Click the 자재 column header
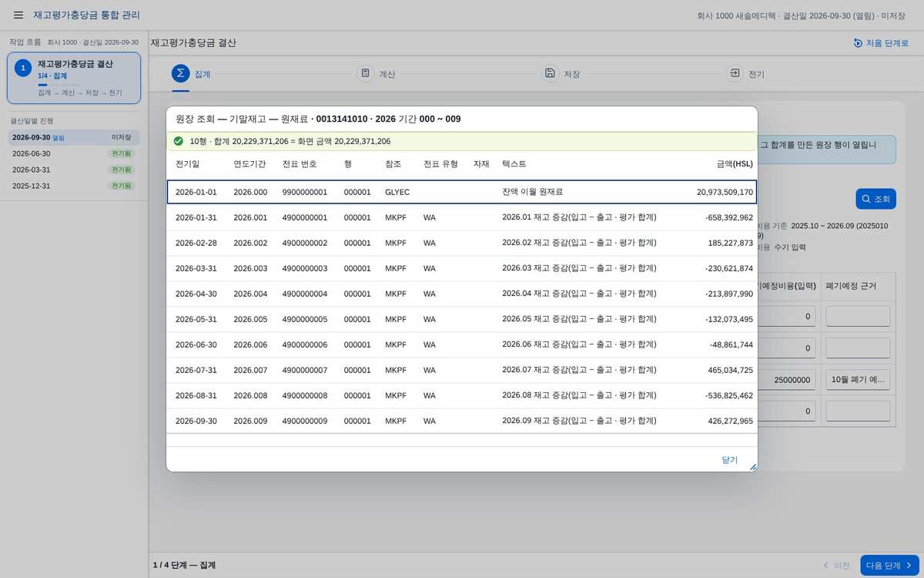This screenshot has width=924, height=578. [481, 164]
